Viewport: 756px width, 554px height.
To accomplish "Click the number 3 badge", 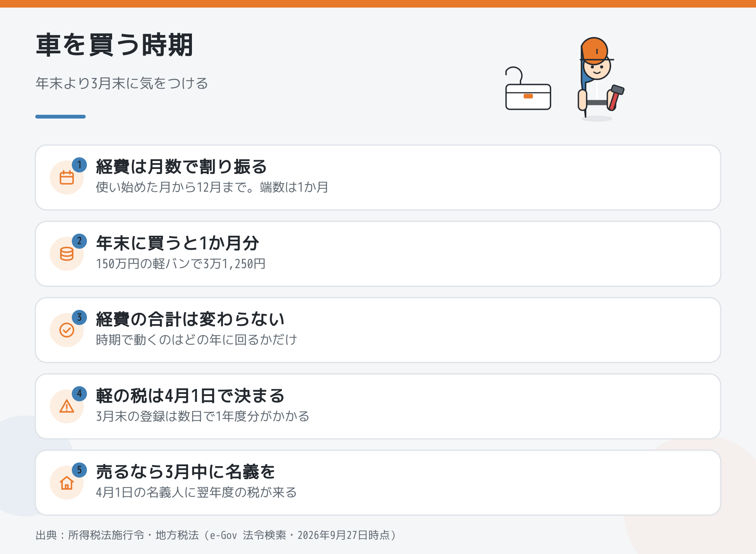I will (79, 317).
